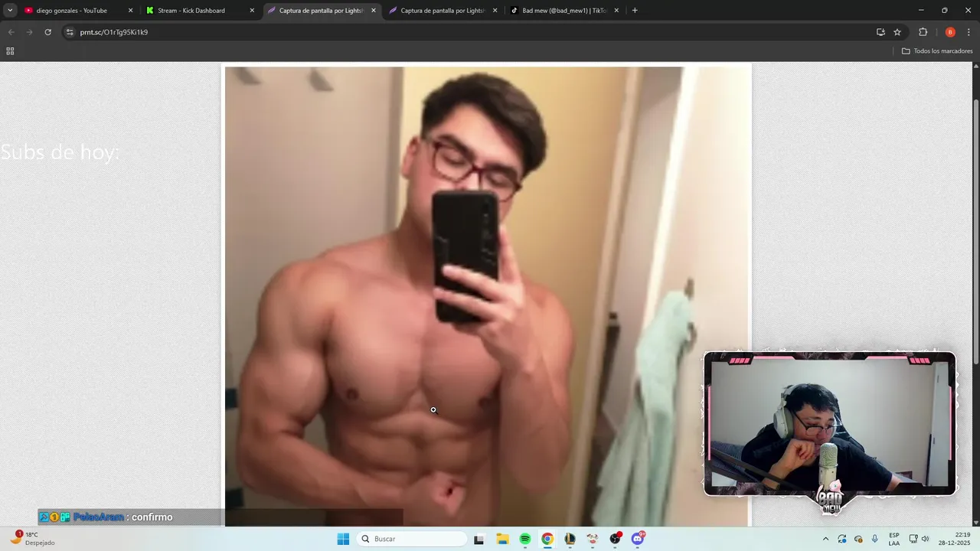
Task: Open Spotify from the taskbar
Action: pyautogui.click(x=524, y=539)
